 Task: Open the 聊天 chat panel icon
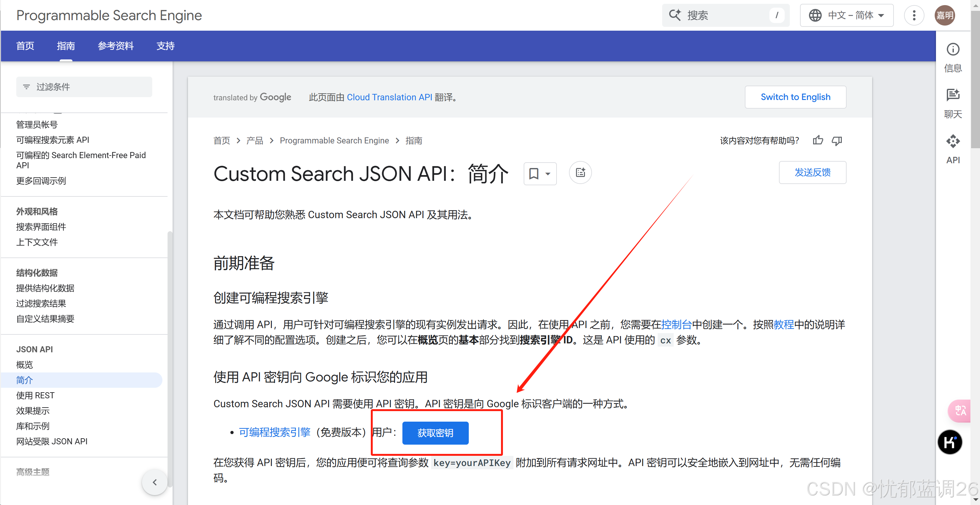point(953,95)
